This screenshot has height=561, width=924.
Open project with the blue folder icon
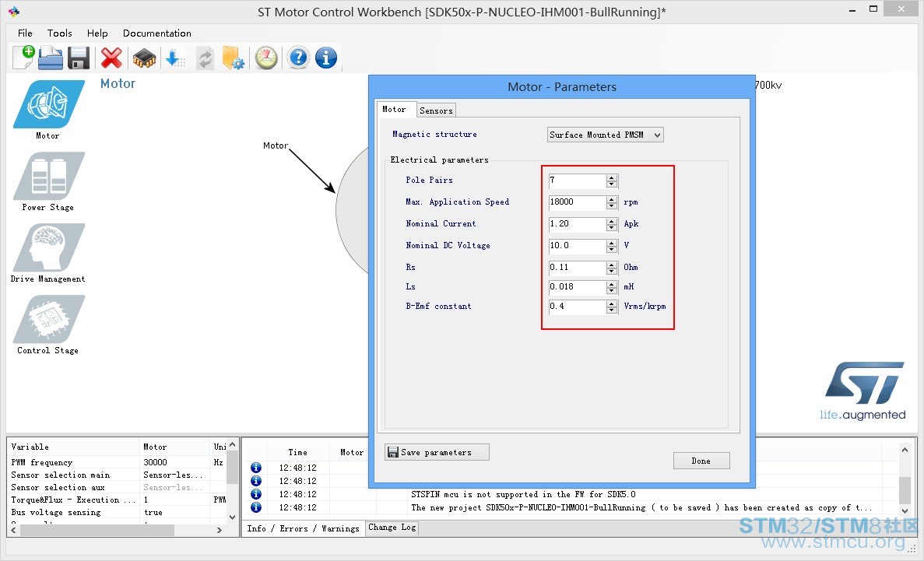51,58
